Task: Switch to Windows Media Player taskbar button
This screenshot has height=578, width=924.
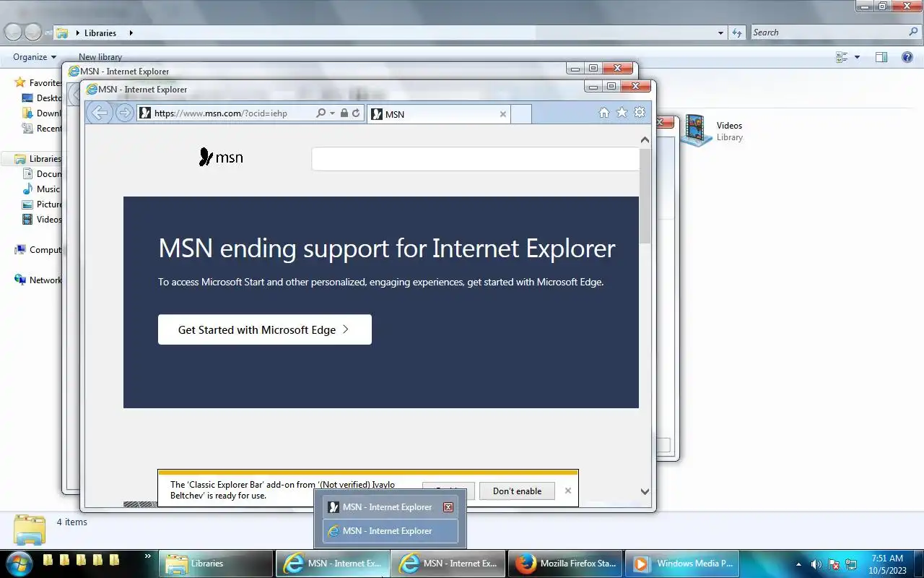Action: pos(681,564)
